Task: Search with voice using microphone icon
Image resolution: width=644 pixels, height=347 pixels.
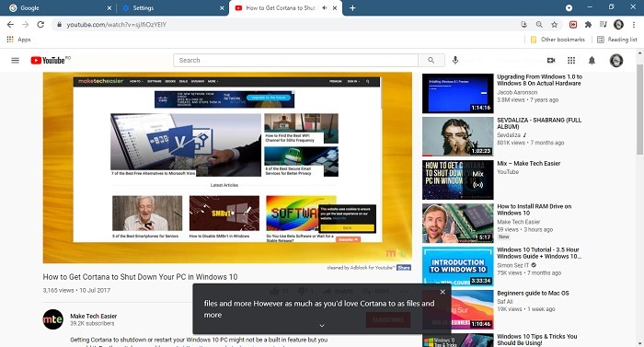Action: pos(455,61)
